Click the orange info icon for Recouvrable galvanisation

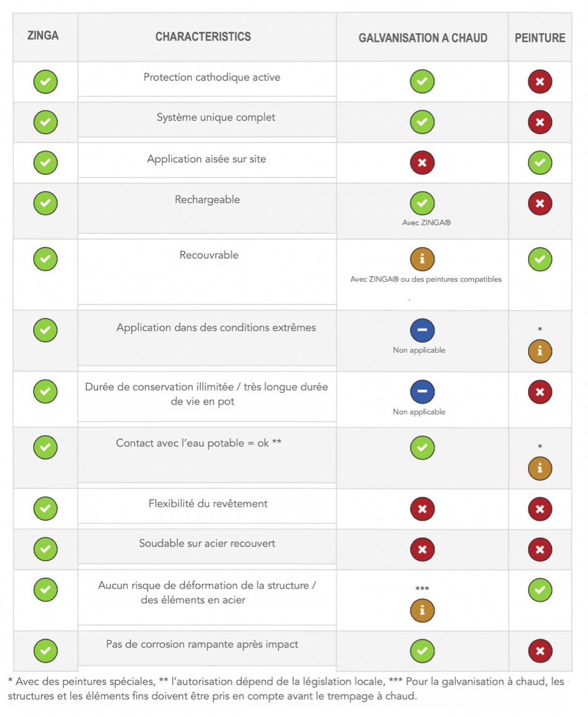[422, 259]
